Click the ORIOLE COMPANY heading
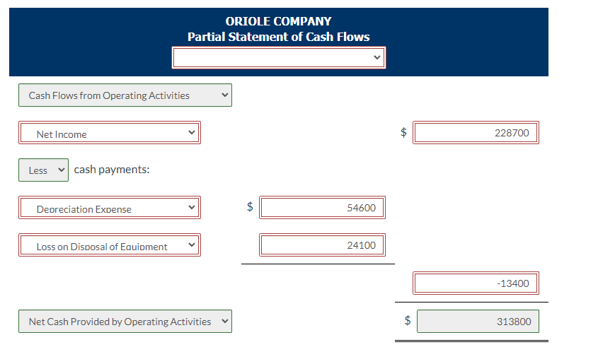The height and width of the screenshot is (364, 615). 278,21
